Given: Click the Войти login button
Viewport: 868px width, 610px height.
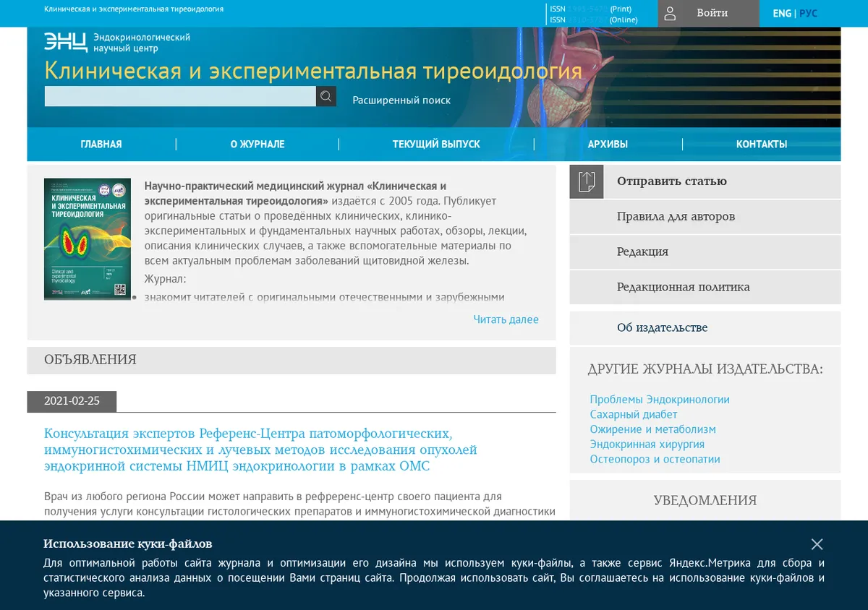Looking at the screenshot, I should pos(712,13).
